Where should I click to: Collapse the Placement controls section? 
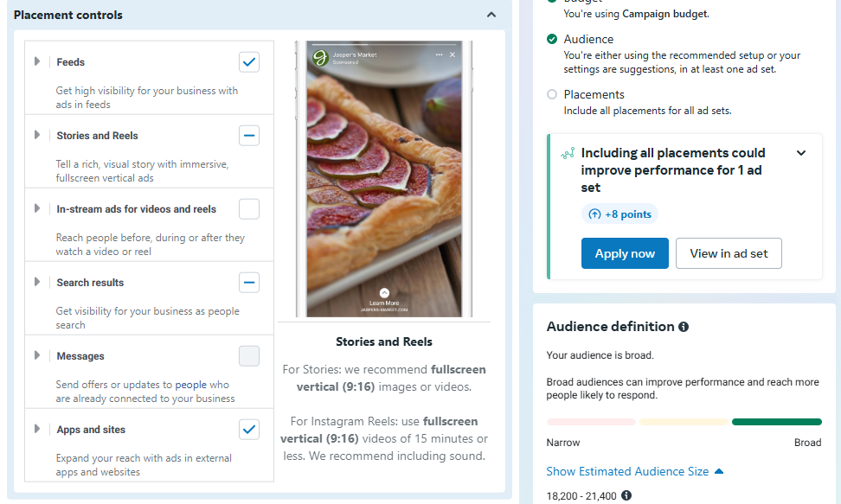[491, 15]
